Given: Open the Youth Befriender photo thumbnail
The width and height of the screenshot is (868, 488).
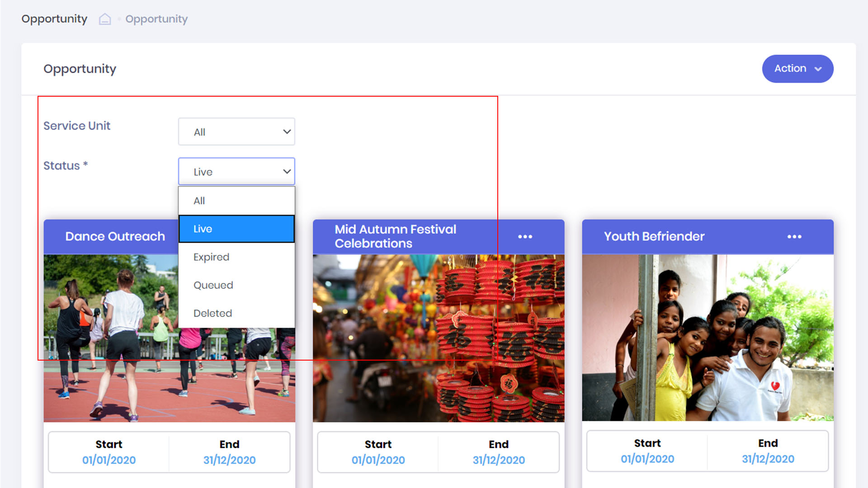Looking at the screenshot, I should coord(708,338).
